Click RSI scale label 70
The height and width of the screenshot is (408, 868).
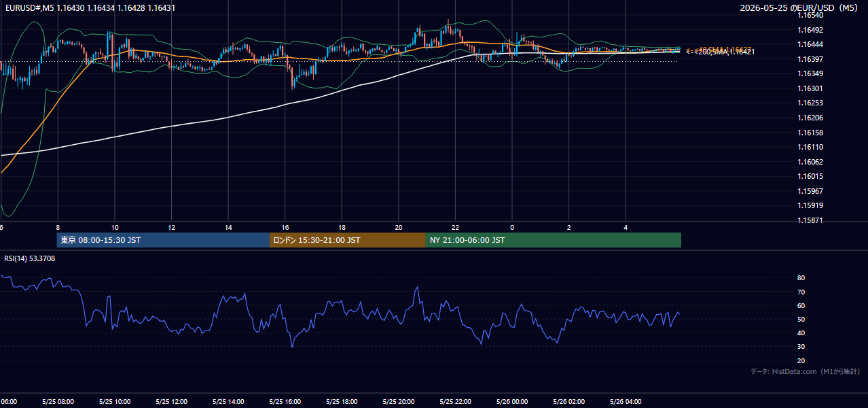pyautogui.click(x=801, y=292)
